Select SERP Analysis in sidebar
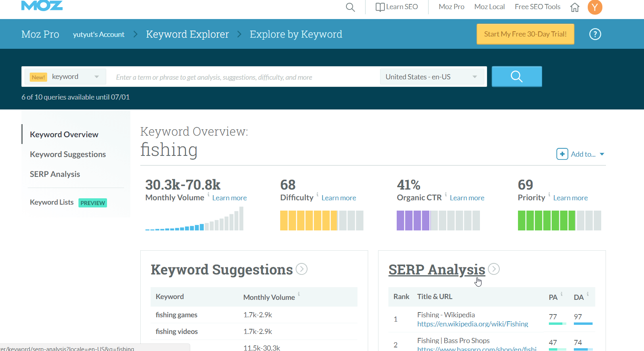Screen dimensions: 644x351 click(x=55, y=174)
